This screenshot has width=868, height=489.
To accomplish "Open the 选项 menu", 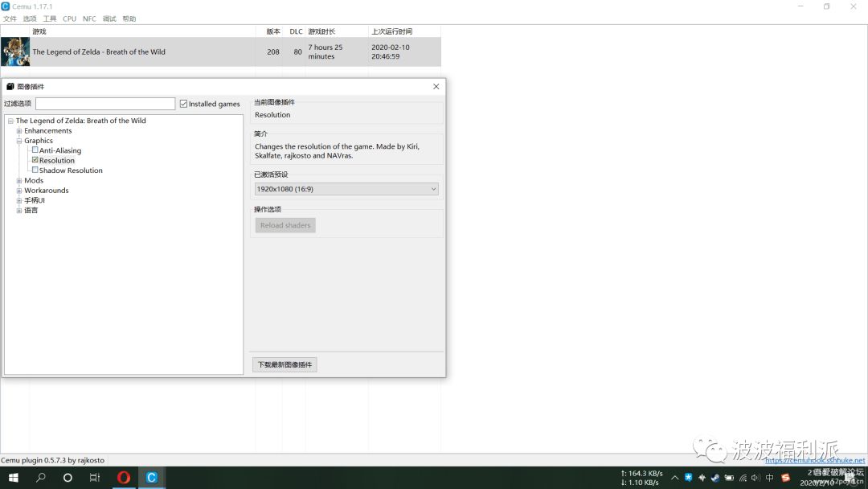I will (30, 18).
